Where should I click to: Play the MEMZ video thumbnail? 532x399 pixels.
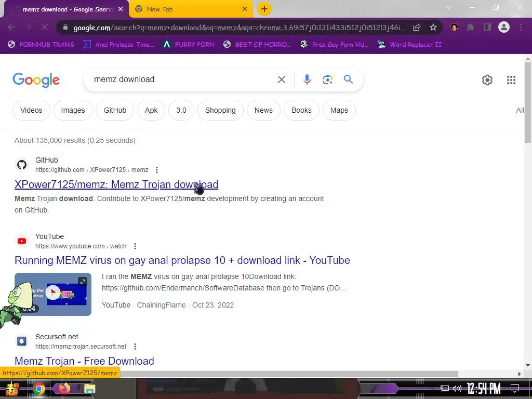(x=54, y=292)
